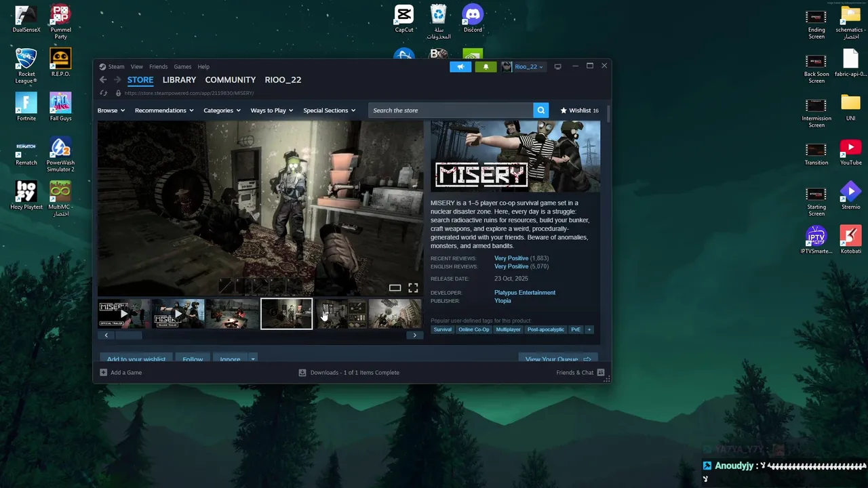Open the Discord desktop shortcut
The height and width of the screenshot is (488, 868).
(x=473, y=19)
